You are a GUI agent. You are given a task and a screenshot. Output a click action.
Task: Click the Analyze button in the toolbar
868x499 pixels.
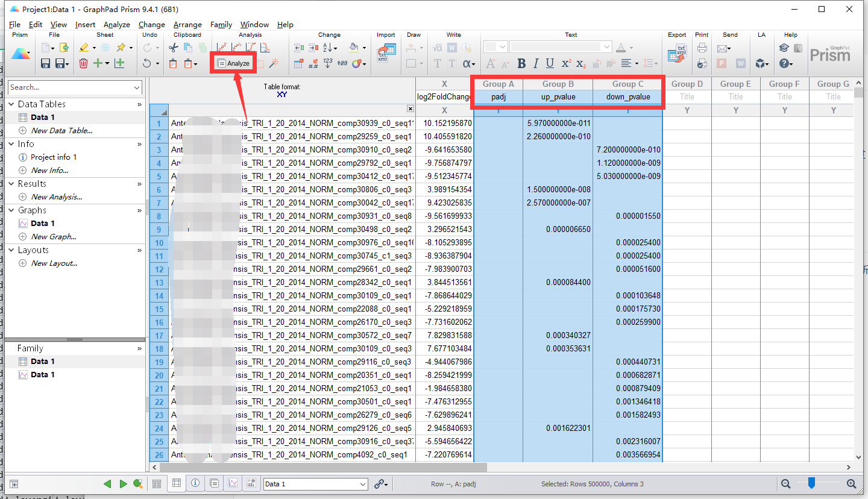point(233,63)
